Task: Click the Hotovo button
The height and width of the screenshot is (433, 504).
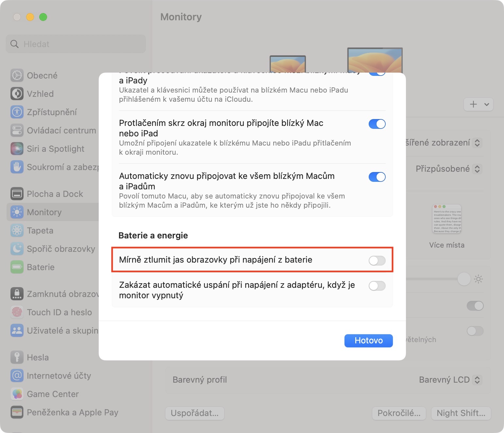Action: coord(368,340)
